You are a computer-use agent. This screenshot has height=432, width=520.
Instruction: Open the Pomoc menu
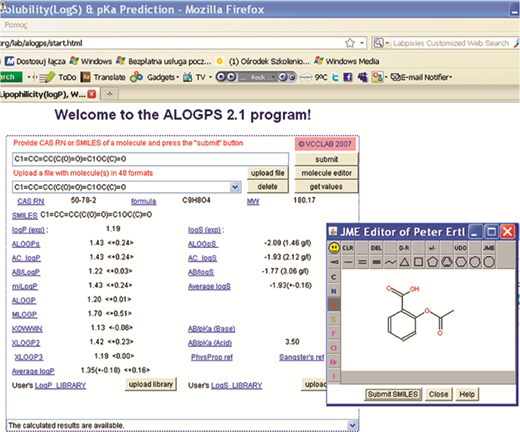pyautogui.click(x=16, y=25)
